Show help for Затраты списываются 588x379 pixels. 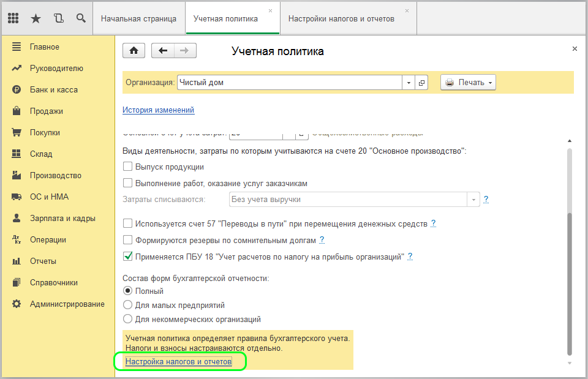[x=486, y=199]
